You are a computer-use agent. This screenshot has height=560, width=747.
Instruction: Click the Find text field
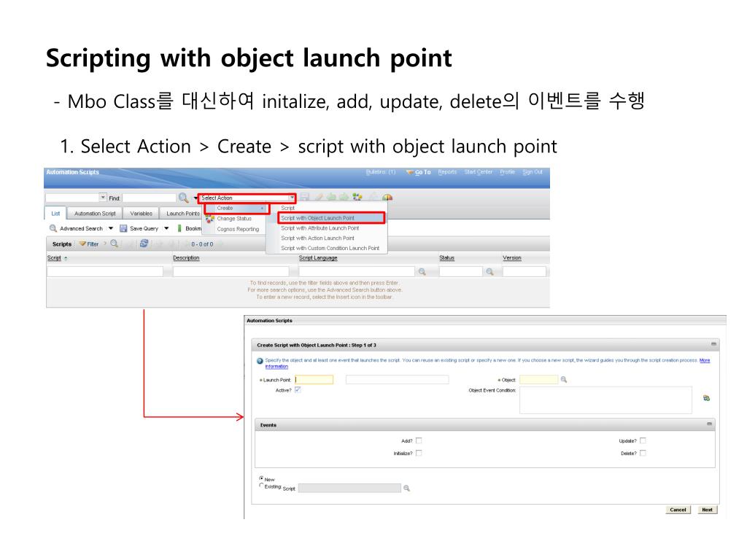point(149,198)
